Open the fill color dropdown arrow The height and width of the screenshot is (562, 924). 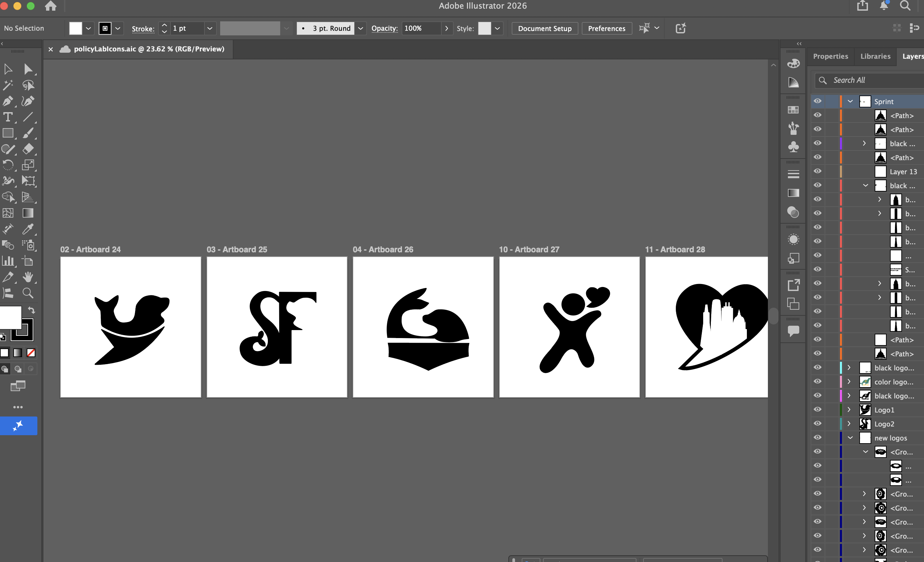(x=88, y=28)
